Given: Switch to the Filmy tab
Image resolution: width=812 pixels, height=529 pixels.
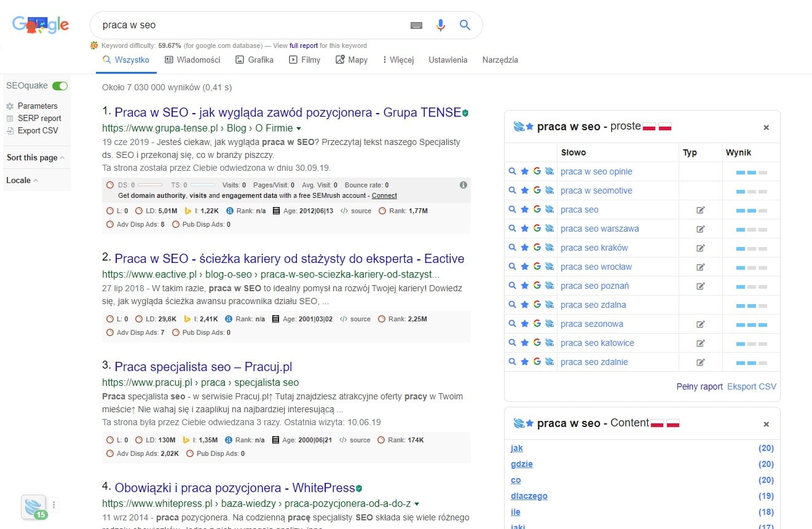Looking at the screenshot, I should [304, 60].
